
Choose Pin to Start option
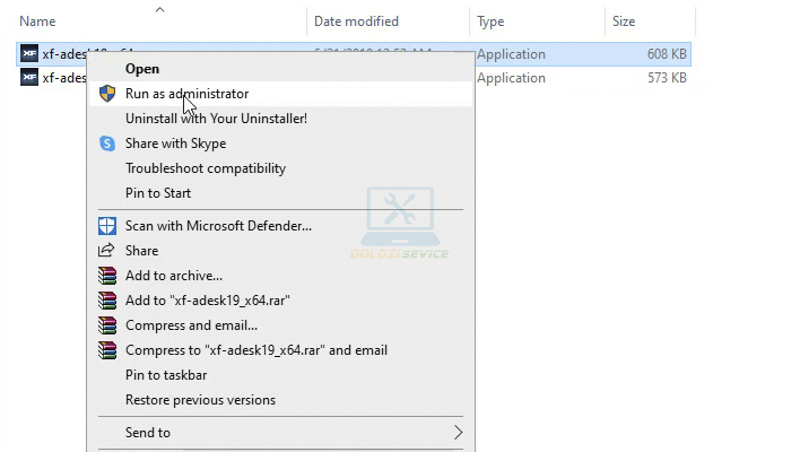[x=158, y=193]
